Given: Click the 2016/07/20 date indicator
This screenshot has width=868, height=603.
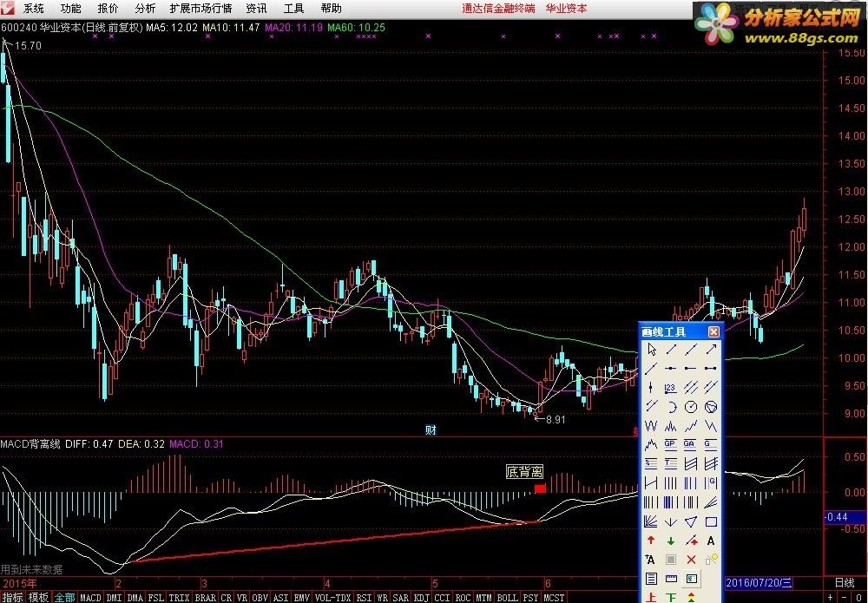Looking at the screenshot, I should click(x=759, y=582).
